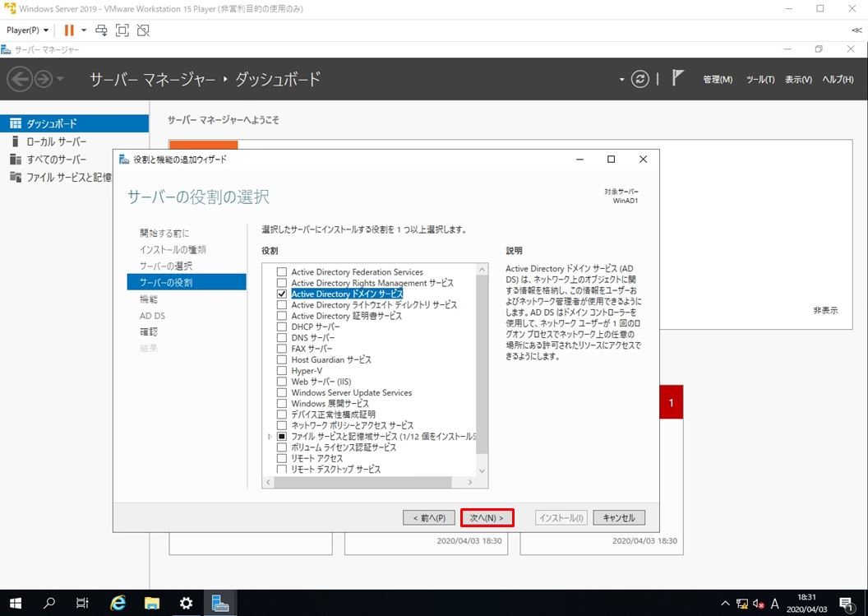This screenshot has width=868, height=616.
Task: Check Windows Server Update Services role
Action: pyautogui.click(x=282, y=393)
